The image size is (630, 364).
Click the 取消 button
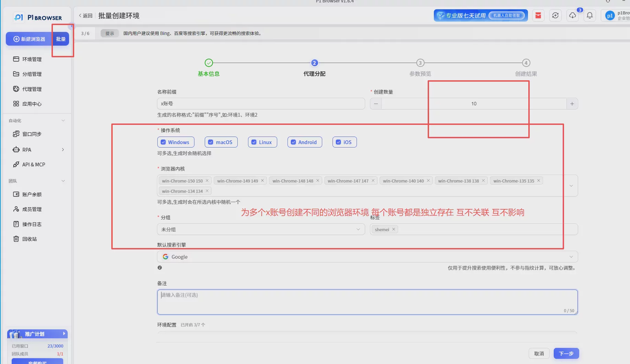539,353
